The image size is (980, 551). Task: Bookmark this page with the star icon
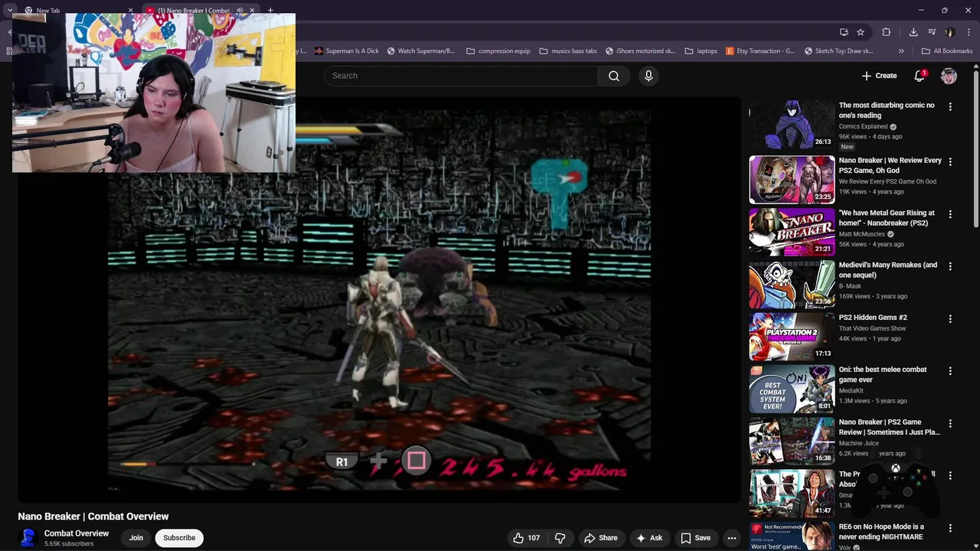pos(861,32)
